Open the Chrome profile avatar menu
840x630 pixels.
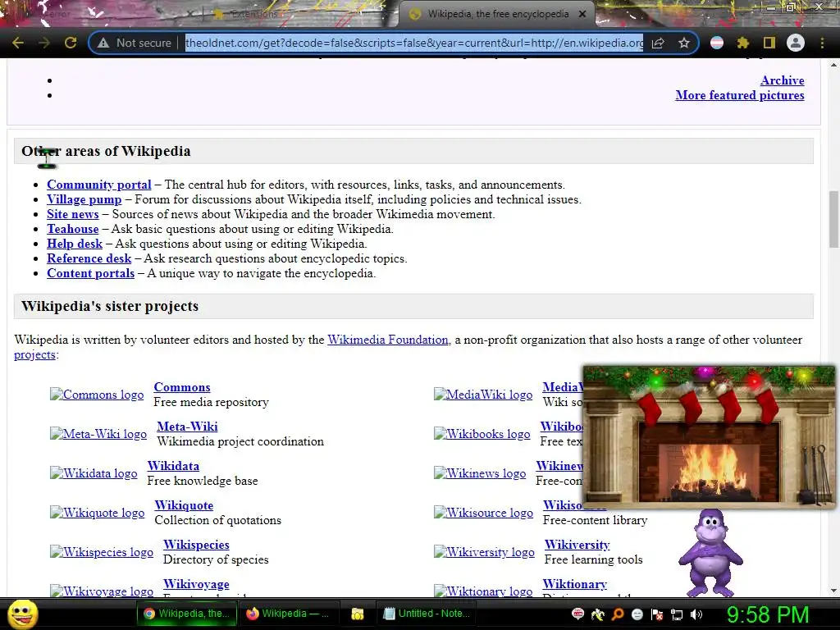tap(796, 43)
